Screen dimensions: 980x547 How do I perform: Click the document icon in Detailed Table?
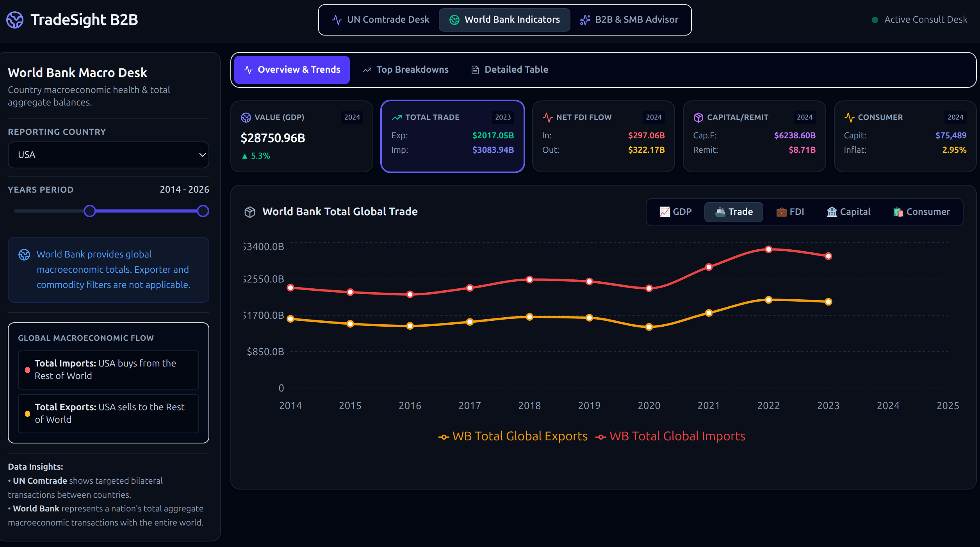click(475, 70)
